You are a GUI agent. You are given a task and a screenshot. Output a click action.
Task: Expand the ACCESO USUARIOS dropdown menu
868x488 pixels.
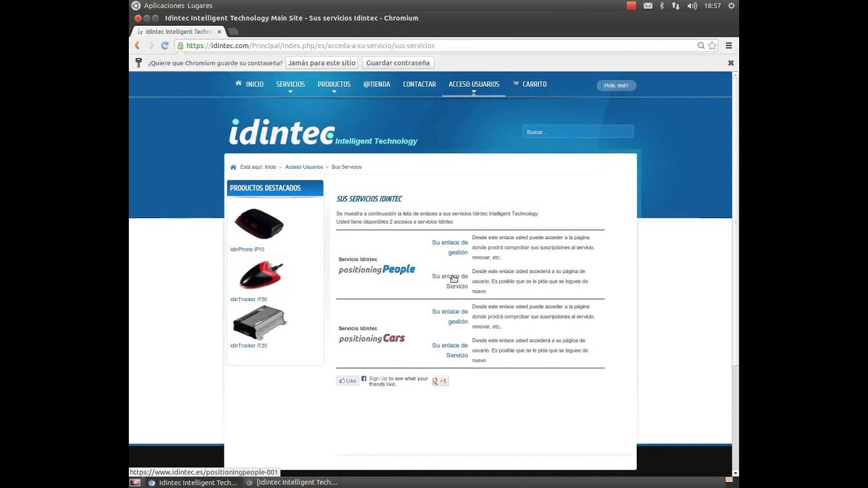pyautogui.click(x=474, y=85)
